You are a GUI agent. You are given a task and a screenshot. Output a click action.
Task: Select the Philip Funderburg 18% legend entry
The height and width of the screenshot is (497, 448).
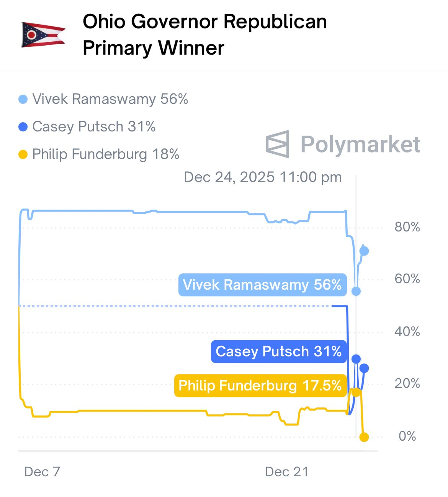pyautogui.click(x=106, y=154)
